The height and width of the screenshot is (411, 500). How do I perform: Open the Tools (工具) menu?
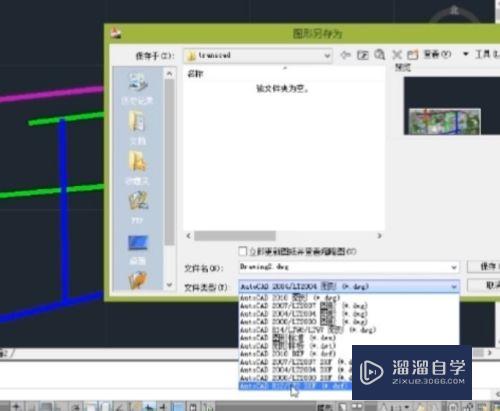coord(487,54)
